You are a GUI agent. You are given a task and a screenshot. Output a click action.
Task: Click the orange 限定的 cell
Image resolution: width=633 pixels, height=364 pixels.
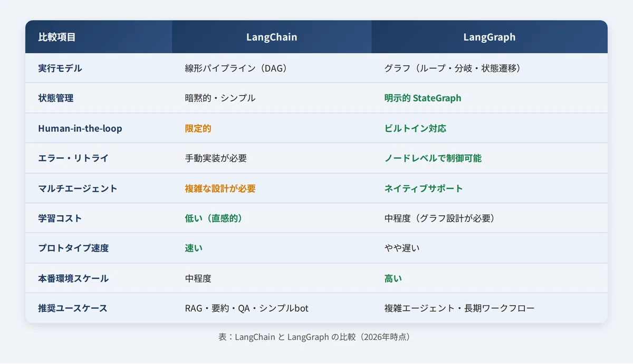[x=272, y=128]
